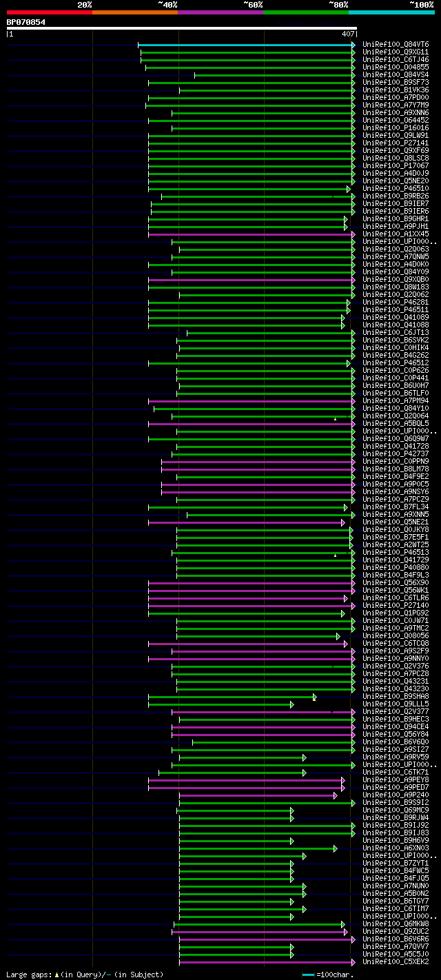Viewport: 441px width, 980px height.
Task: Select the UniRef100_P46512 label
Action: click(395, 363)
